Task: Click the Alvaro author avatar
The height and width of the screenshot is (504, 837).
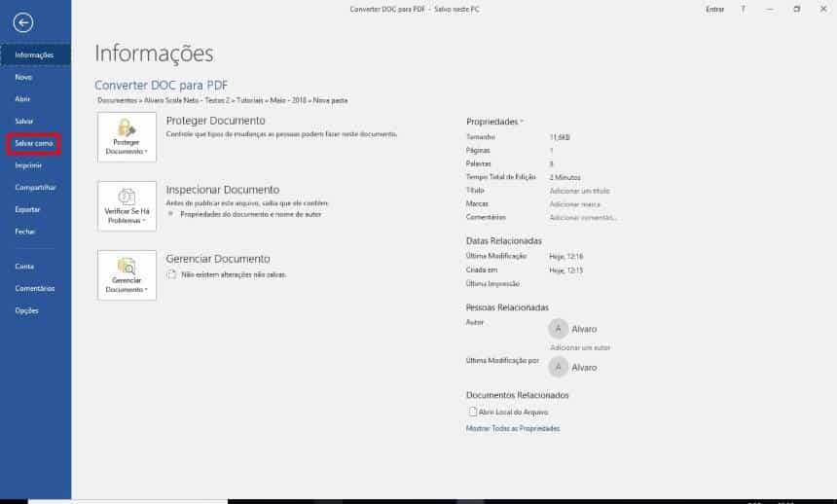Action: (x=559, y=328)
